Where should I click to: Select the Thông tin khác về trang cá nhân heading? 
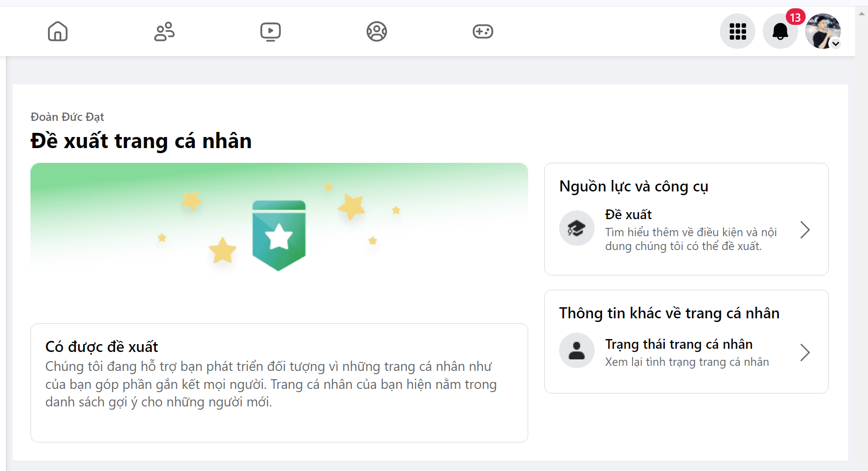click(x=669, y=313)
